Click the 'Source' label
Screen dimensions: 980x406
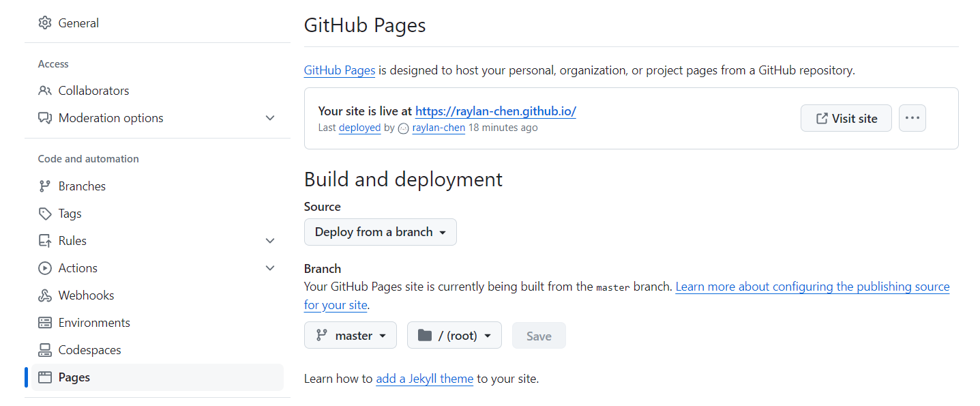coord(323,207)
